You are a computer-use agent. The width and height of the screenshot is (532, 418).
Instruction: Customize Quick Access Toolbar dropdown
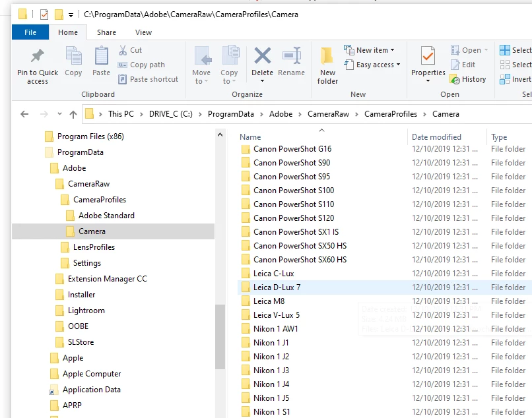[x=71, y=15]
